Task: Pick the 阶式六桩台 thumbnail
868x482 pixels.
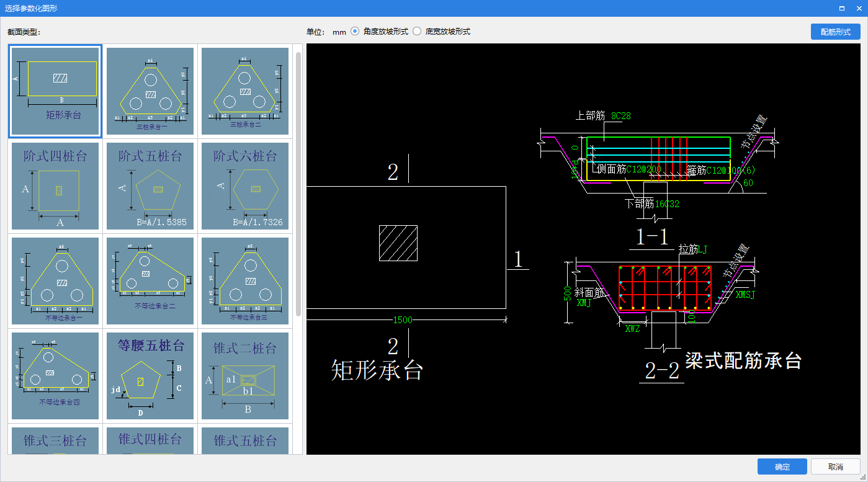Action: coord(245,186)
